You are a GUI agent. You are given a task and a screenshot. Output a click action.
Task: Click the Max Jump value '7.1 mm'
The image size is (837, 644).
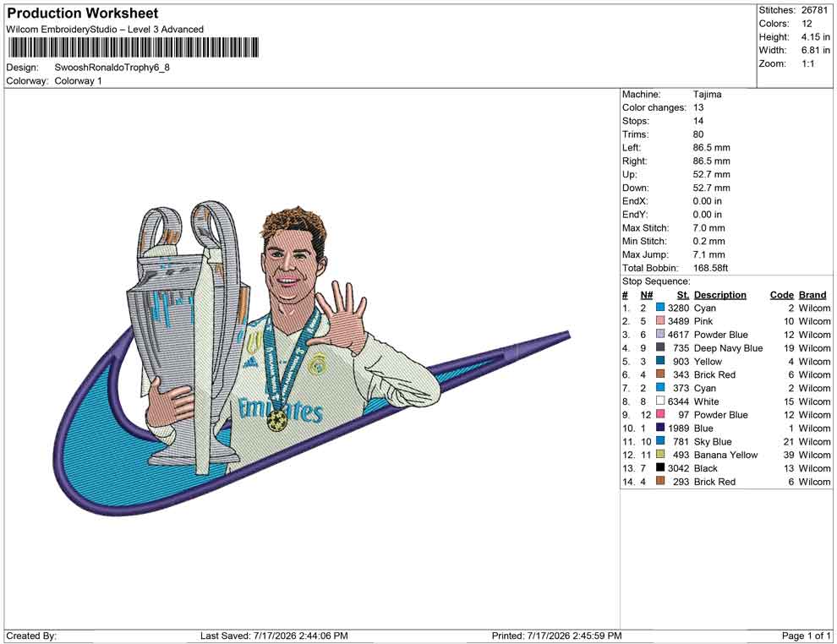click(708, 254)
